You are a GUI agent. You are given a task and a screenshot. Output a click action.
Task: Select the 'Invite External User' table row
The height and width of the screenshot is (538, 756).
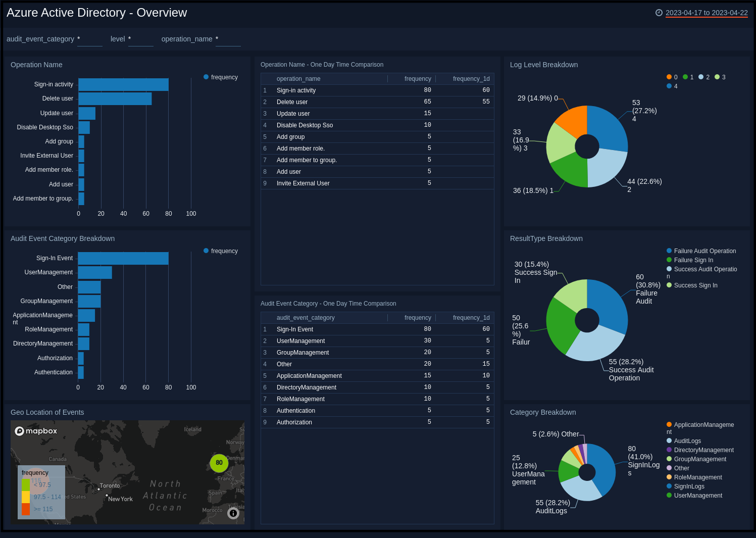click(377, 183)
